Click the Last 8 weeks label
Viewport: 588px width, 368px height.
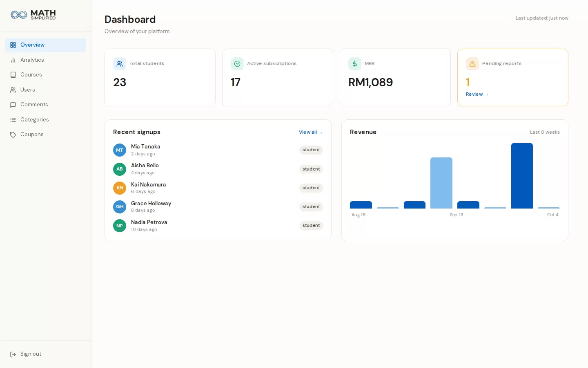tap(545, 132)
